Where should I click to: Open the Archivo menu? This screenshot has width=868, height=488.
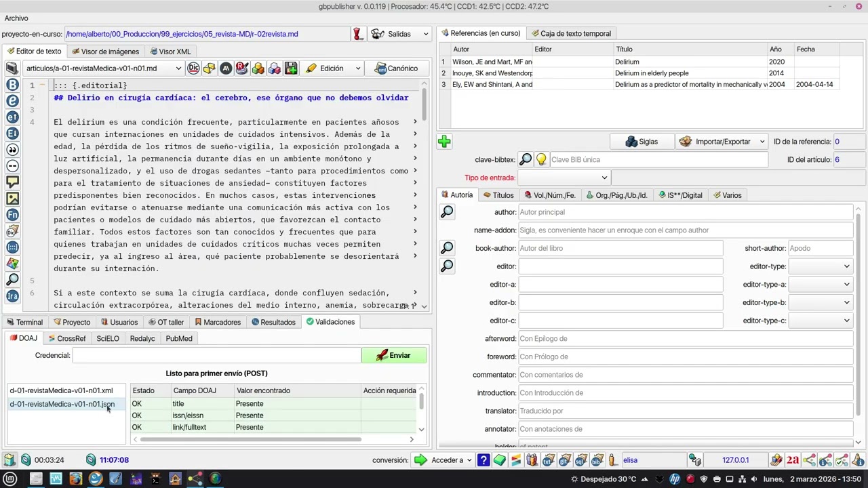16,18
